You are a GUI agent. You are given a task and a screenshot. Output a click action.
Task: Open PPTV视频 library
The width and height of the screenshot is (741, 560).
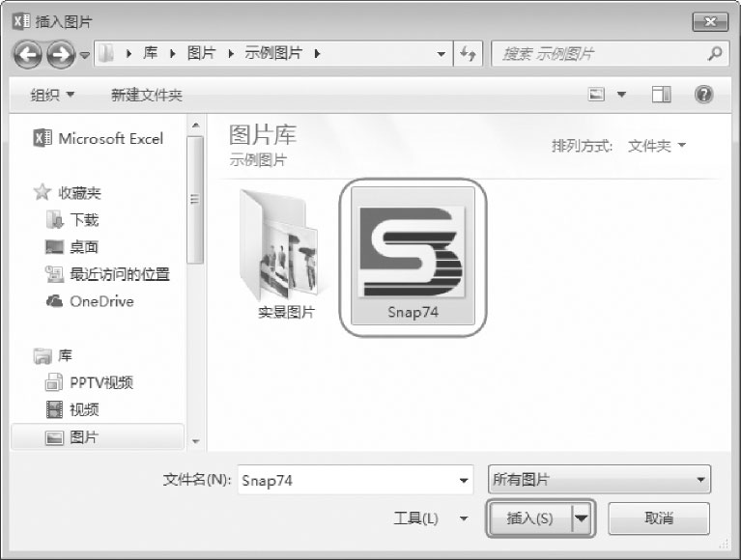(89, 382)
